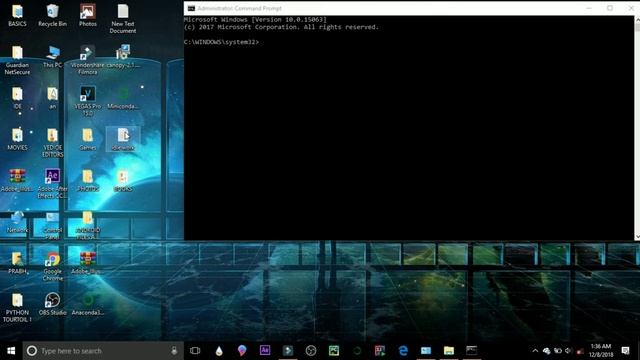Click the Administrator: Command Prompt title text

(240, 8)
